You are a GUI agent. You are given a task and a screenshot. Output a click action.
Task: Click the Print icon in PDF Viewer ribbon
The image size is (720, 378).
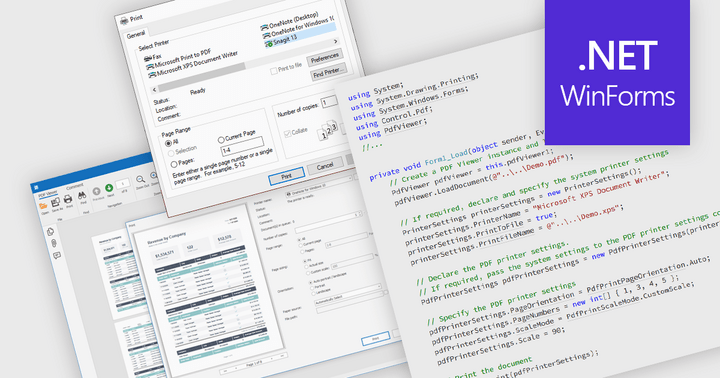point(68,199)
